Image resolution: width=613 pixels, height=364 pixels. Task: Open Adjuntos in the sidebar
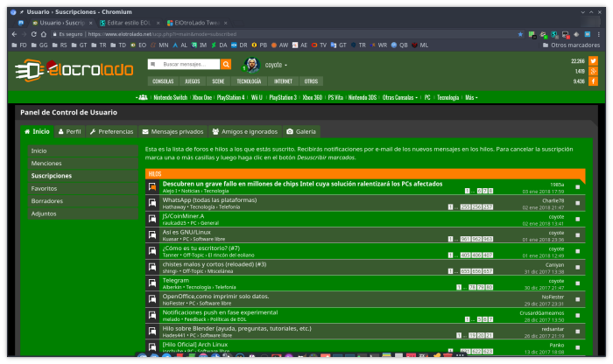(83, 213)
